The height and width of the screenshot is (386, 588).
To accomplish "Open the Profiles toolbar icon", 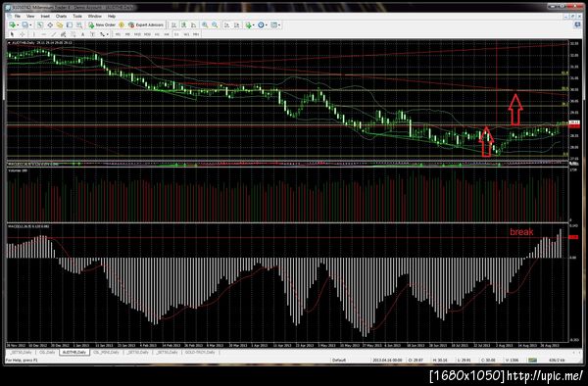I will tap(24, 24).
